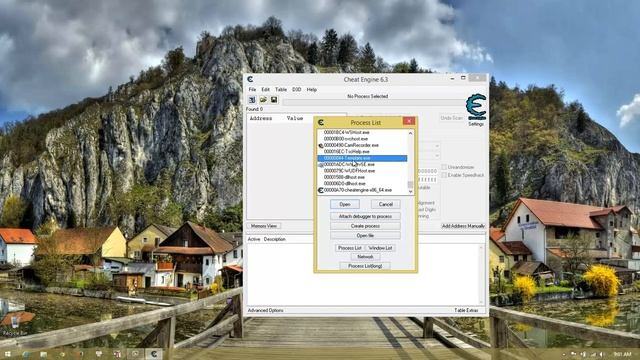Screen dimensions: 640x360
Task: Click the Process List button beside Window List
Action: [x=350, y=248]
